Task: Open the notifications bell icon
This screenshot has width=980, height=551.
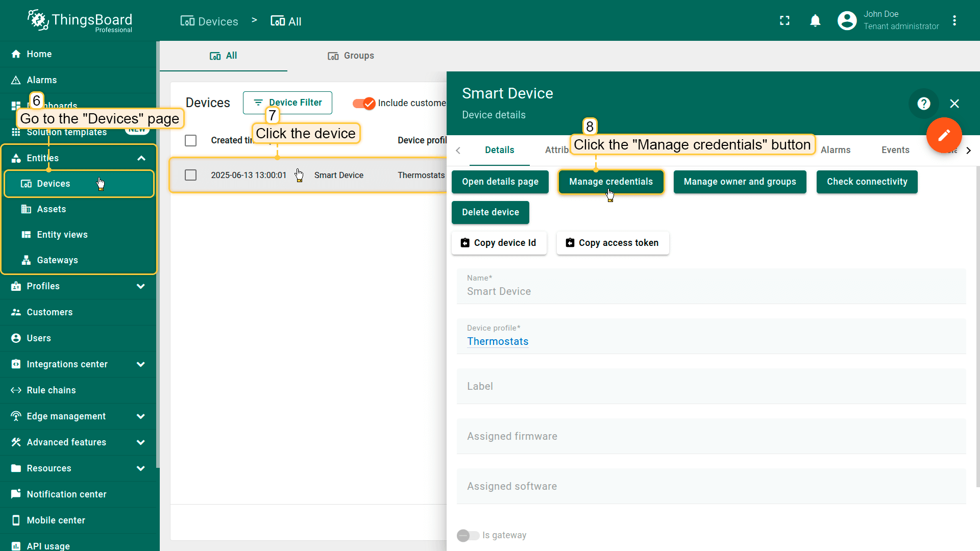Action: [815, 20]
